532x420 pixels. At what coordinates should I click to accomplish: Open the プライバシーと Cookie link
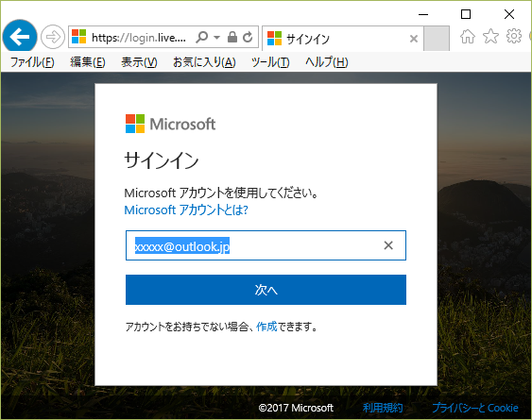(x=475, y=408)
